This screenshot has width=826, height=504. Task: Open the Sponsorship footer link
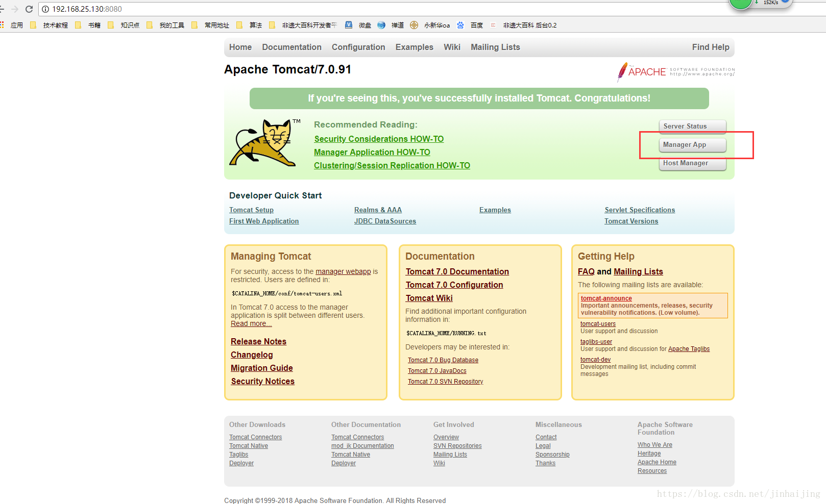click(x=552, y=455)
